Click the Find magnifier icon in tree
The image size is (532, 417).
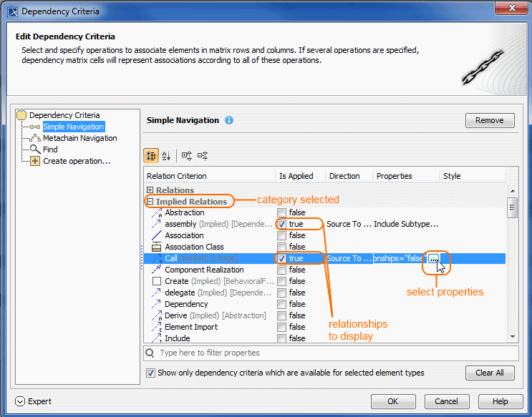pos(35,149)
